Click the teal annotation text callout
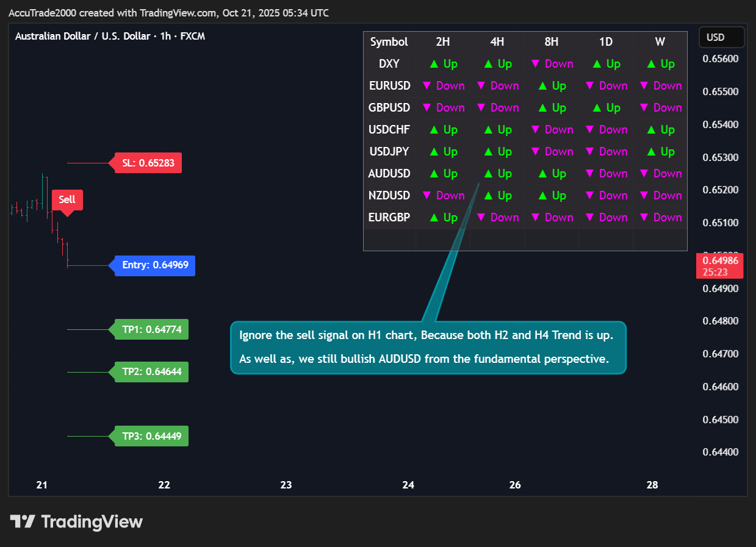The width and height of the screenshot is (756, 547). click(x=428, y=347)
